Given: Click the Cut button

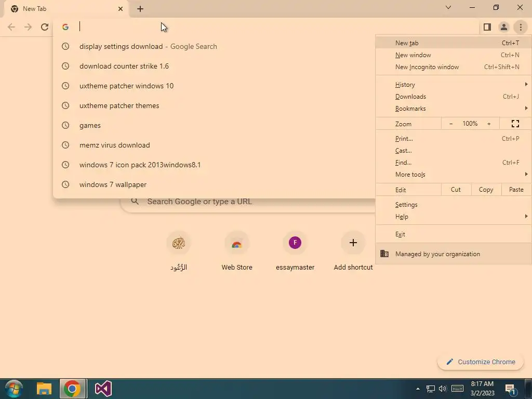Looking at the screenshot, I should [456, 190].
